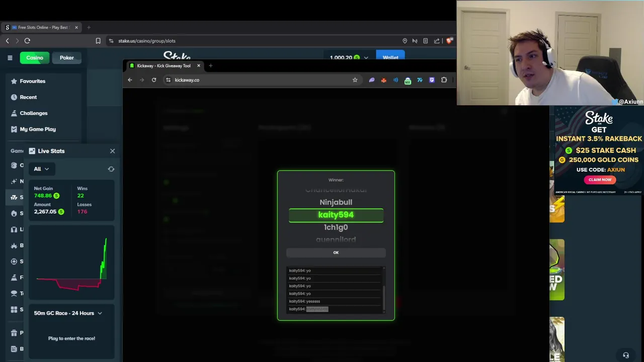Click OK in the Winner dialog
The width and height of the screenshot is (644, 362).
(336, 252)
